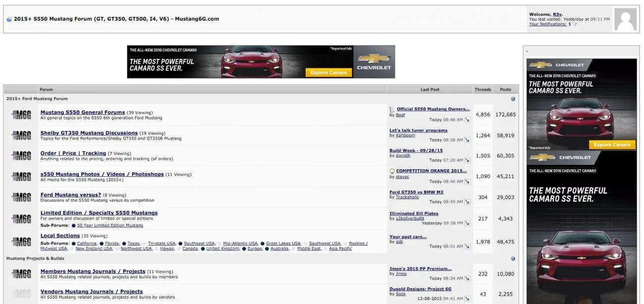Click the 4,856 threads count
644x304 pixels.
483,114
